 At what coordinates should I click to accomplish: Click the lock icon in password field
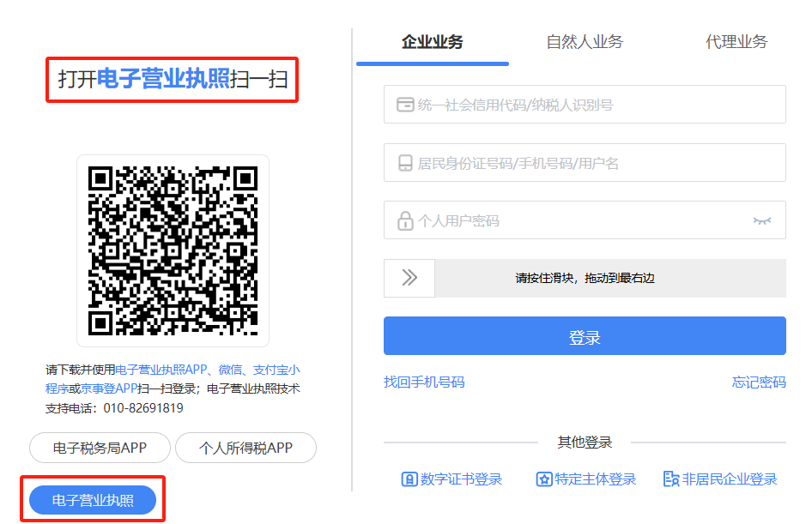point(405,221)
